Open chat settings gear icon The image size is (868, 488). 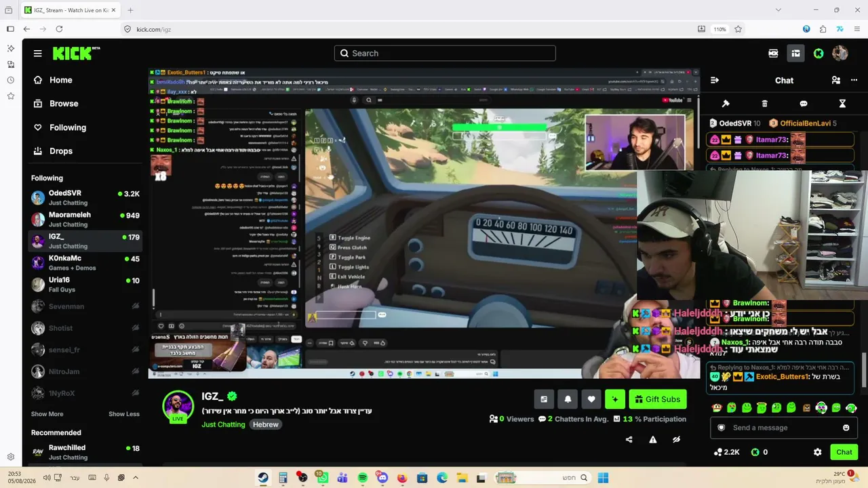(817, 452)
